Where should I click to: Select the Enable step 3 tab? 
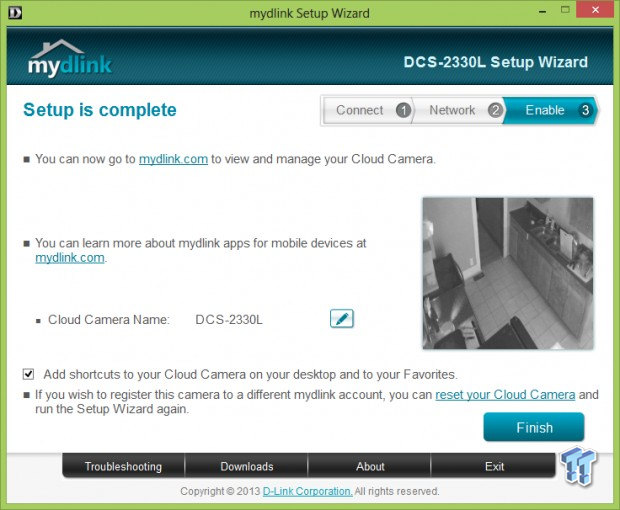tap(550, 110)
